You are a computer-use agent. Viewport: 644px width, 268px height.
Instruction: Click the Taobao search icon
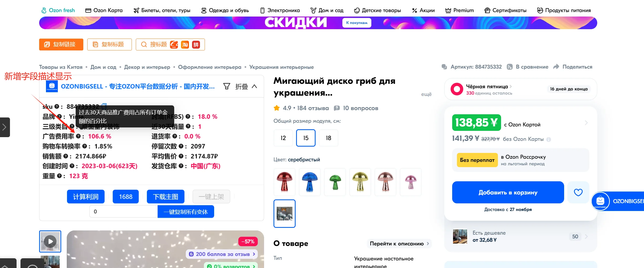point(185,44)
